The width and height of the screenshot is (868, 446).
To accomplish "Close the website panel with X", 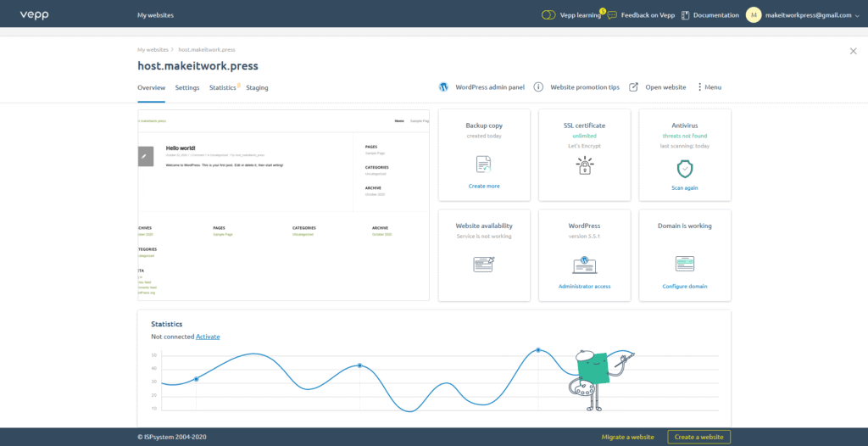I will (853, 51).
